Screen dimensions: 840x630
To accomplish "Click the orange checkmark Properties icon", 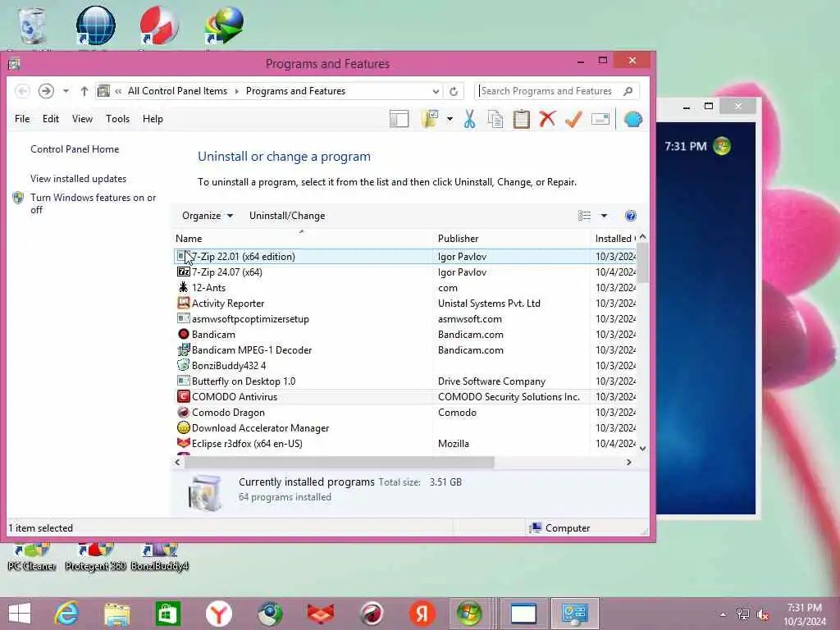I will tap(573, 119).
